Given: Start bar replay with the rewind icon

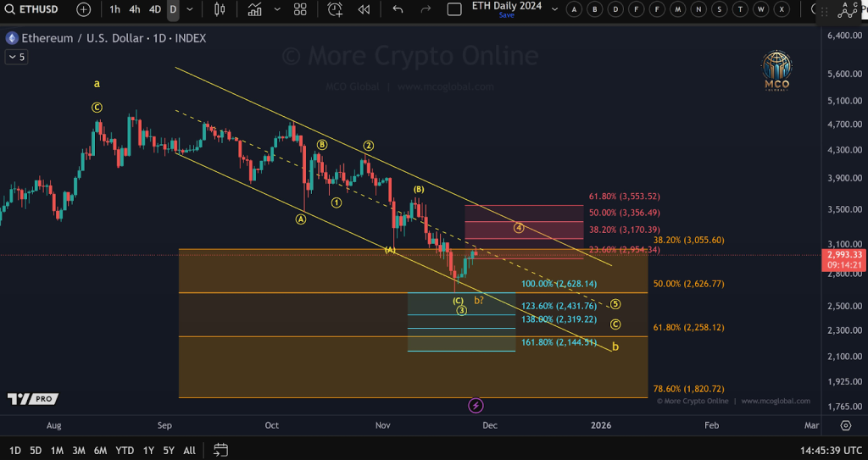Looking at the screenshot, I should tap(364, 8).
